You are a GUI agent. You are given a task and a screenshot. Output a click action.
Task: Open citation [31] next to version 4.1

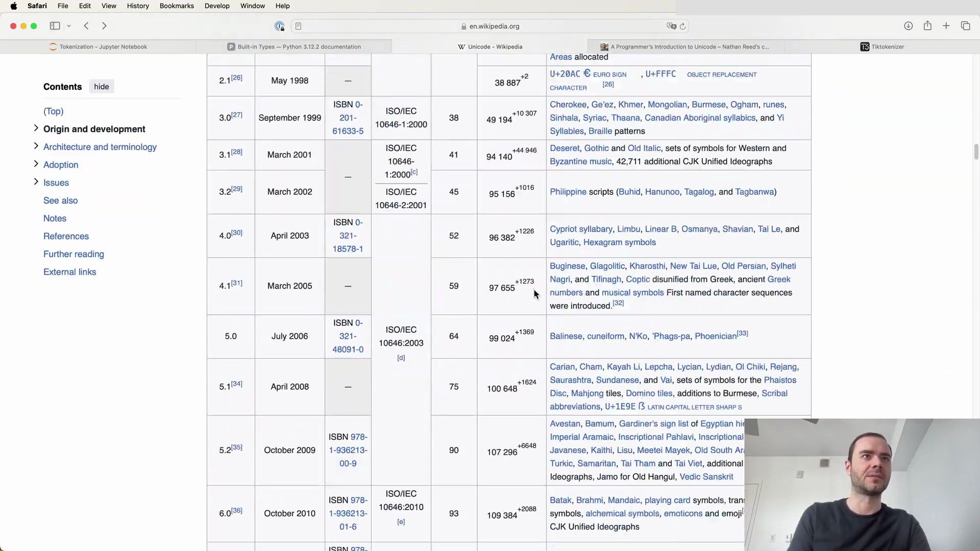pyautogui.click(x=237, y=283)
